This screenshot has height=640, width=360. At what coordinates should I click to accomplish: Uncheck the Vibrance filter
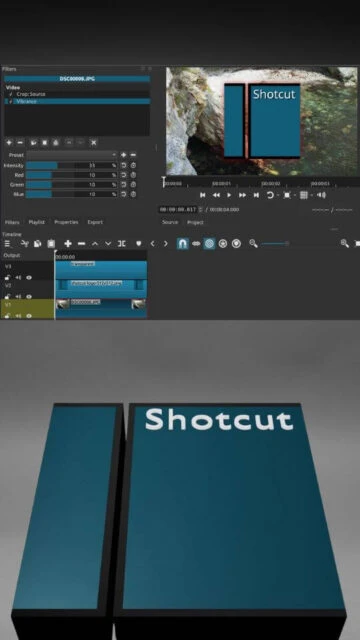tap(11, 101)
